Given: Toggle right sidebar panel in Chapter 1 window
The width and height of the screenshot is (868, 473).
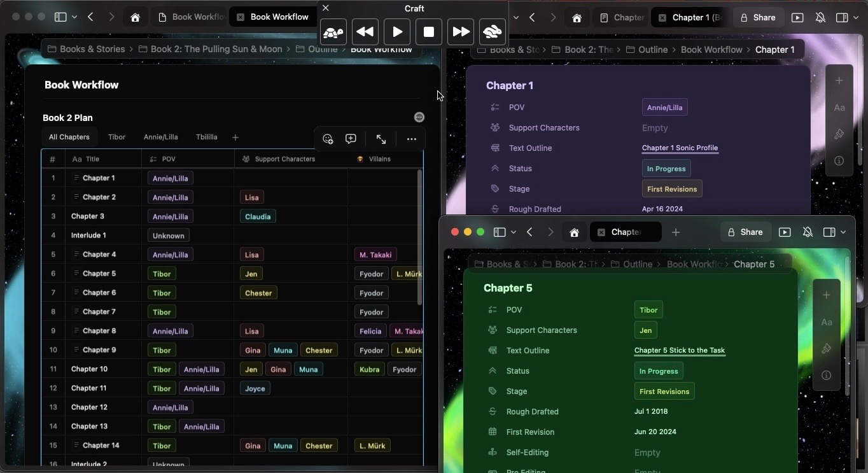Looking at the screenshot, I should pyautogui.click(x=842, y=18).
